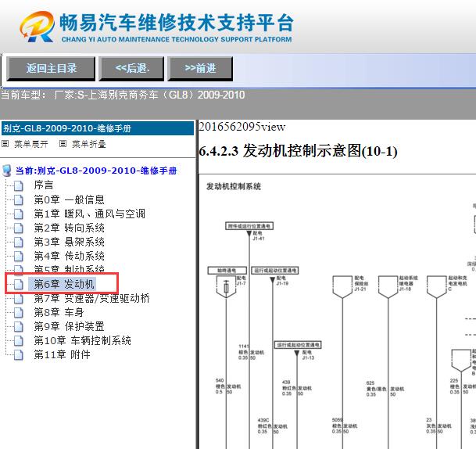Click the page icon next to 第7章

19,299
